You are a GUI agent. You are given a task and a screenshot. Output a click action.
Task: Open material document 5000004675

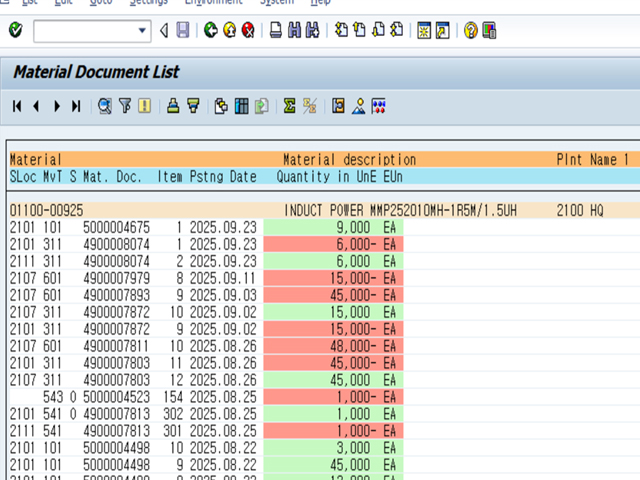pos(116,227)
